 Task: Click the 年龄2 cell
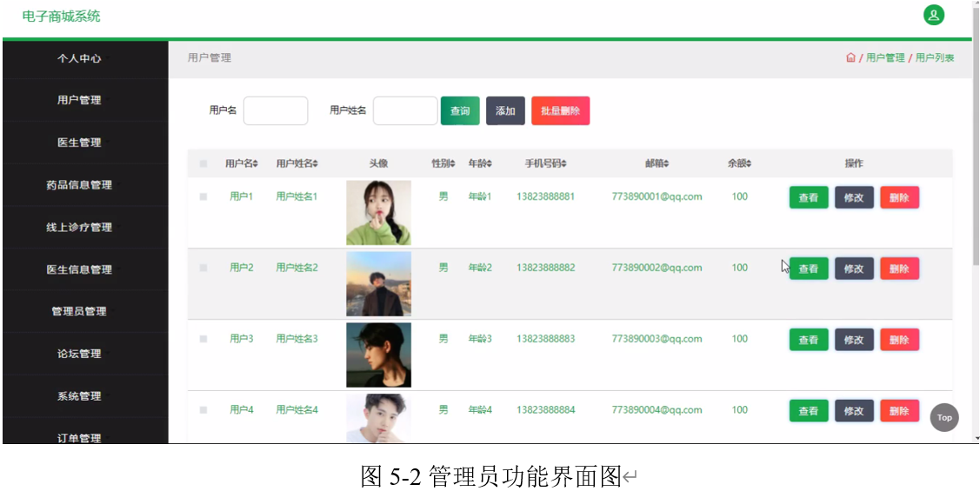(x=480, y=268)
